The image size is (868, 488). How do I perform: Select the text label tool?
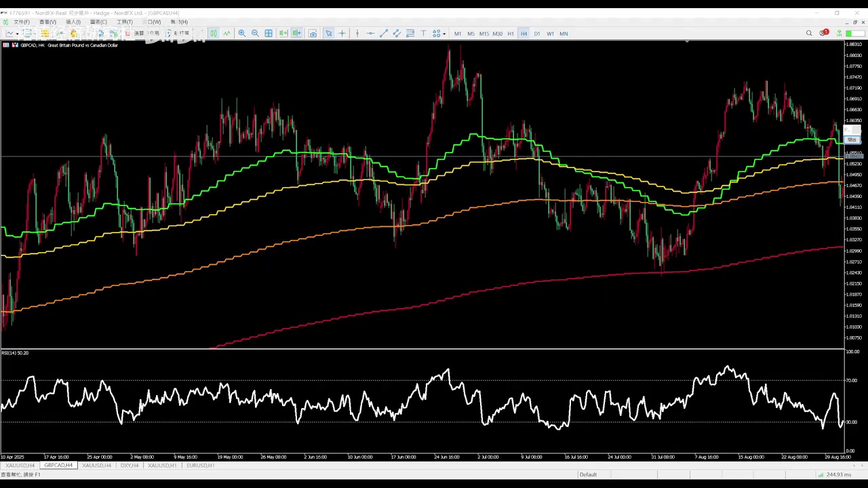423,33
